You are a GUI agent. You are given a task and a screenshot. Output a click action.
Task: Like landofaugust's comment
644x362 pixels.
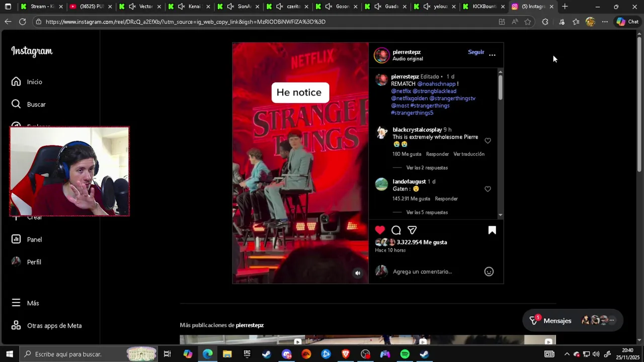click(488, 189)
